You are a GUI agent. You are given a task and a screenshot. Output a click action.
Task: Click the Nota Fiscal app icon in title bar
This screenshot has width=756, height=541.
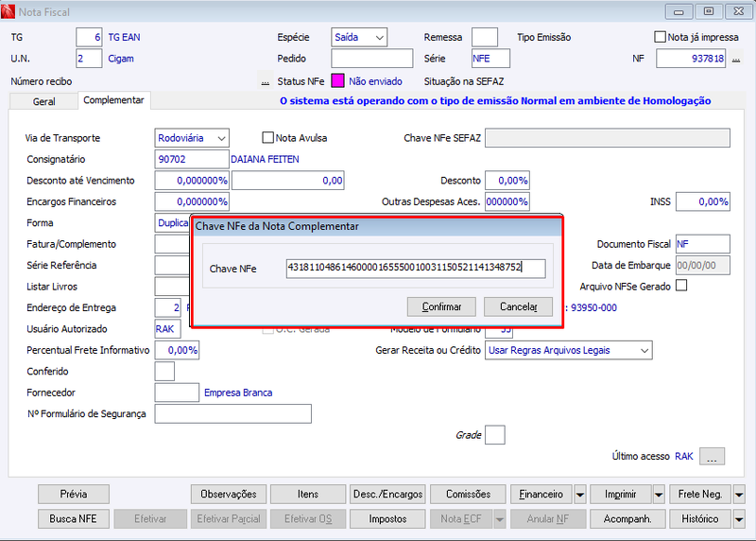coord(8,11)
